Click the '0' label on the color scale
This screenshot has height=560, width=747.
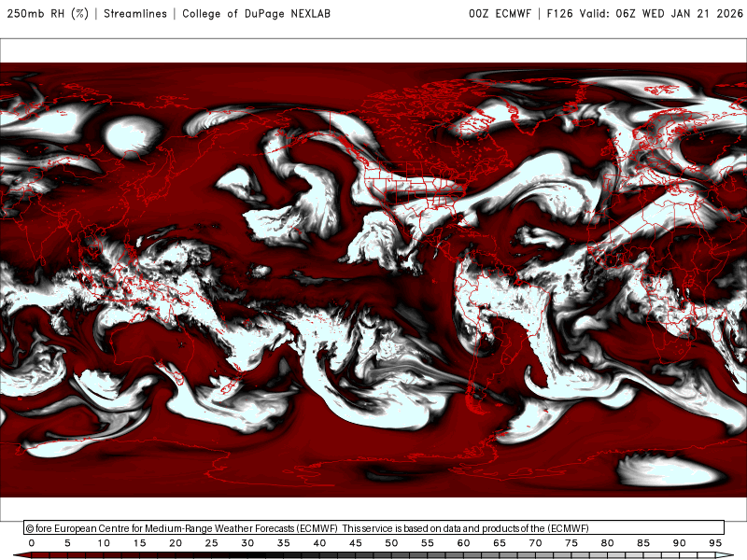(x=32, y=543)
